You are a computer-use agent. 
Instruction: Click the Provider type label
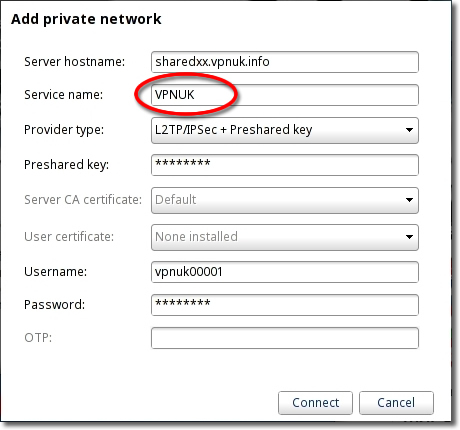[x=64, y=130]
